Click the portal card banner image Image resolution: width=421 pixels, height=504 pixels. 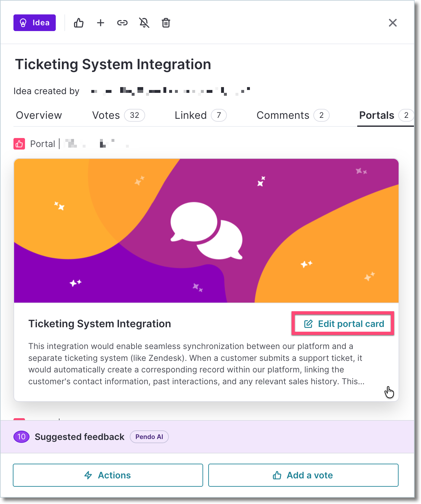(206, 231)
